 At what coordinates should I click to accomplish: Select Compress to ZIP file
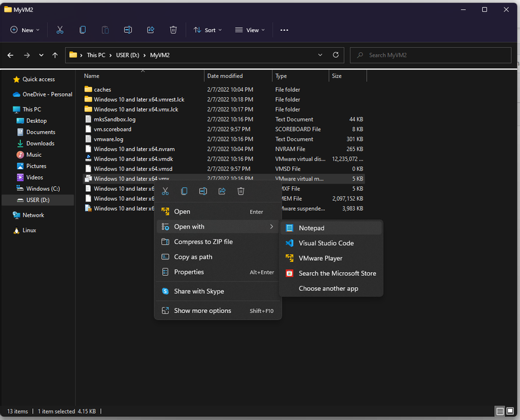(203, 242)
